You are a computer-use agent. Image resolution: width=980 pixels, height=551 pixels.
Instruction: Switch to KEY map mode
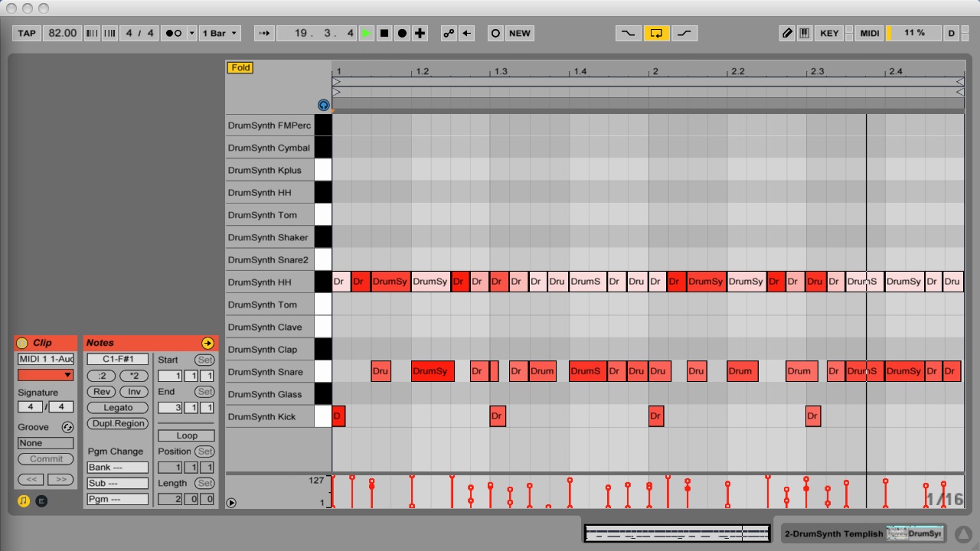(829, 33)
